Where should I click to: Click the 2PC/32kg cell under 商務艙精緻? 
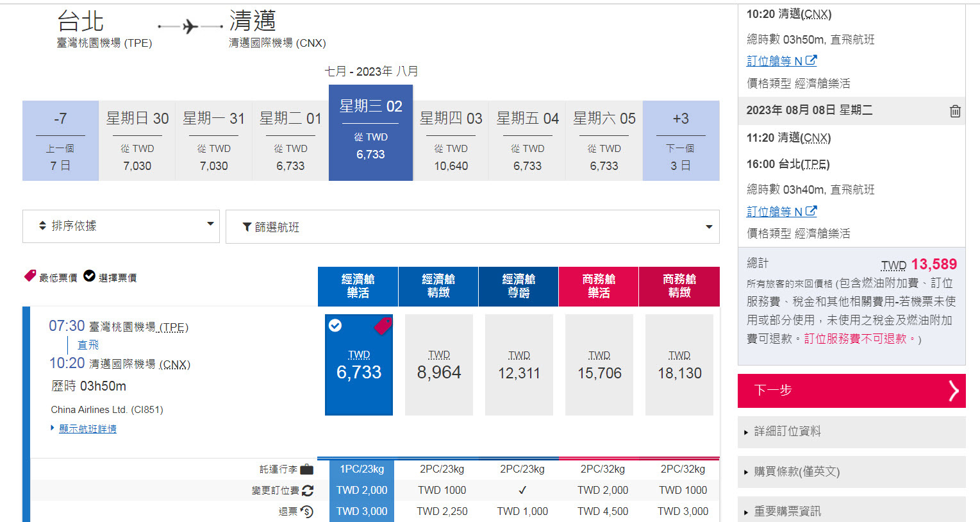[x=683, y=469]
